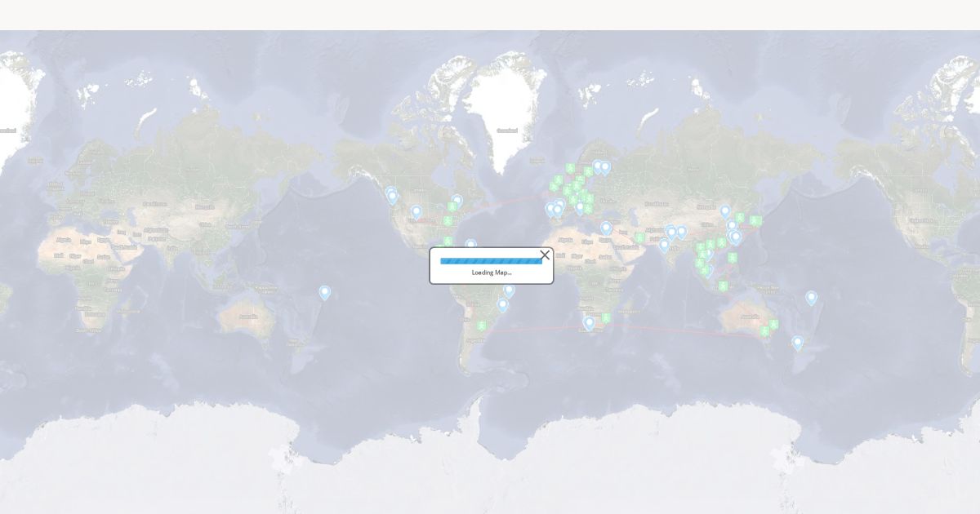Open the blue pin in the northeastern USA
980x514 pixels.
pyautogui.click(x=457, y=202)
